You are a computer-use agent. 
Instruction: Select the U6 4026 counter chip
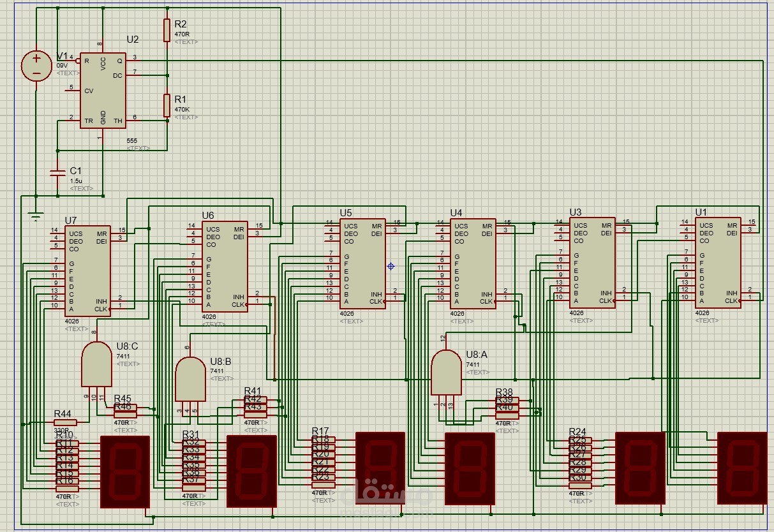pos(225,267)
